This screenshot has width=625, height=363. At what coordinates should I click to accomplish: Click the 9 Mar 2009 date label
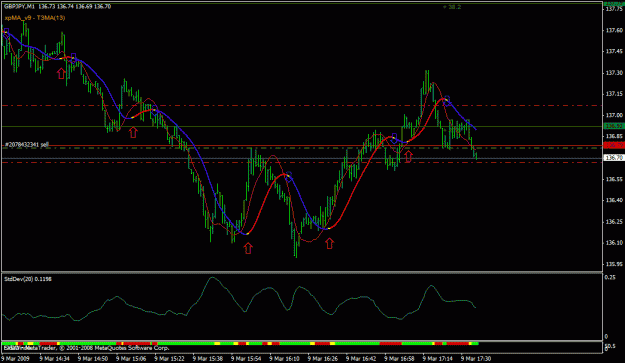(x=16, y=358)
